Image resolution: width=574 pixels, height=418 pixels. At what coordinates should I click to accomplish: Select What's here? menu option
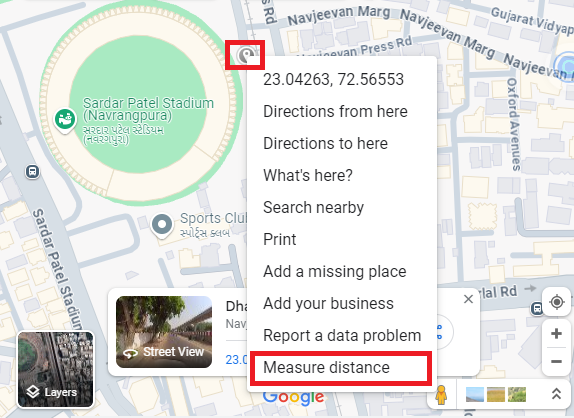pos(342,175)
